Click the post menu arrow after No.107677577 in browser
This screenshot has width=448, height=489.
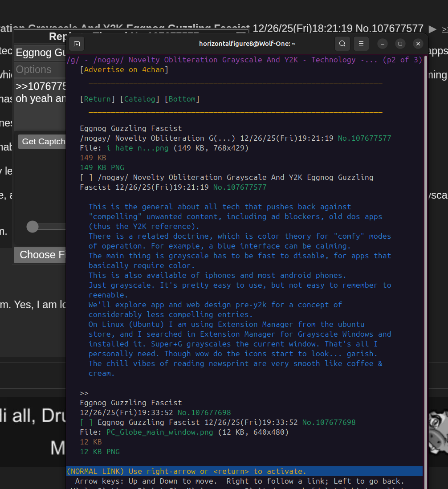(x=432, y=29)
